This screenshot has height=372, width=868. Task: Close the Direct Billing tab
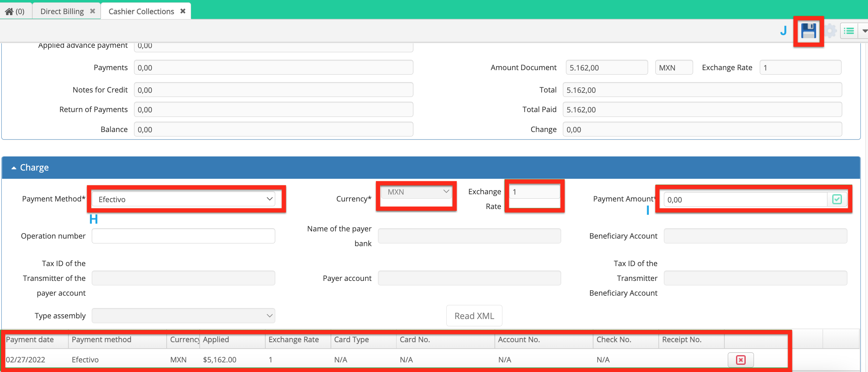92,11
